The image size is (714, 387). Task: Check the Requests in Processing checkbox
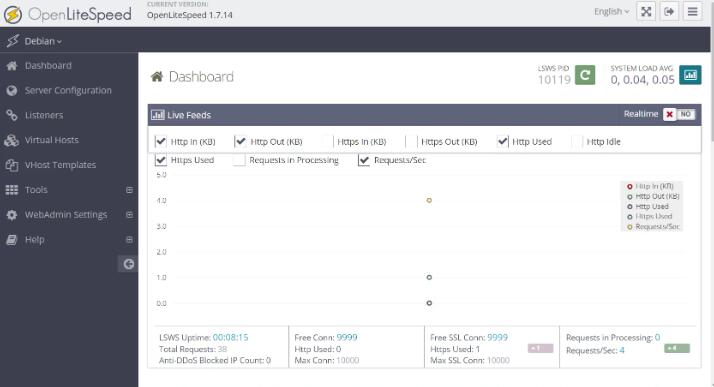pyautogui.click(x=239, y=160)
